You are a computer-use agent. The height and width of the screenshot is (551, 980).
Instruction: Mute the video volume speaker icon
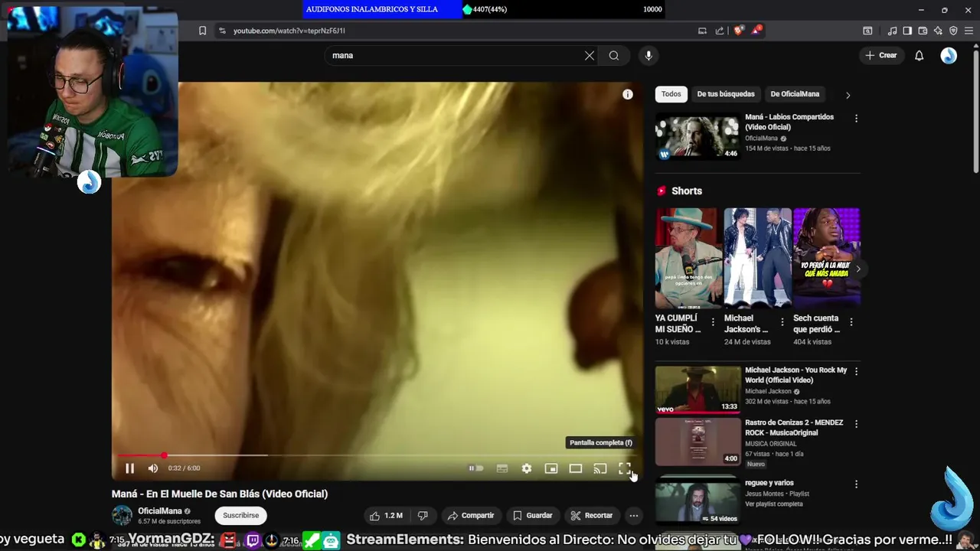click(x=153, y=468)
